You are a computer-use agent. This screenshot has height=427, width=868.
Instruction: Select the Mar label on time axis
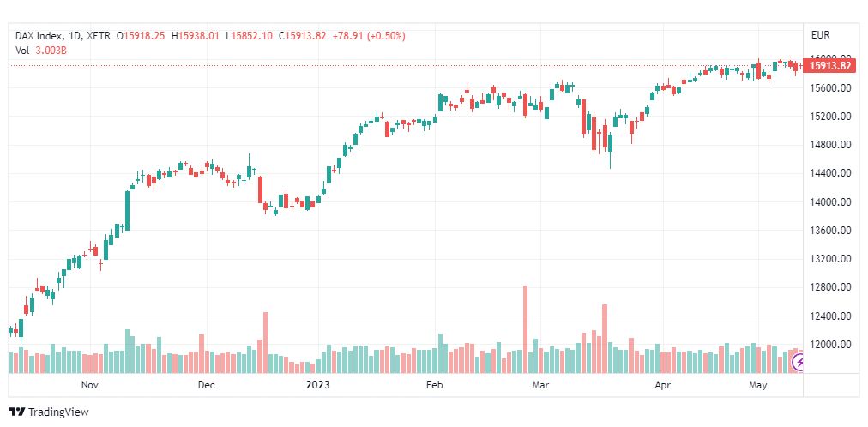(539, 386)
